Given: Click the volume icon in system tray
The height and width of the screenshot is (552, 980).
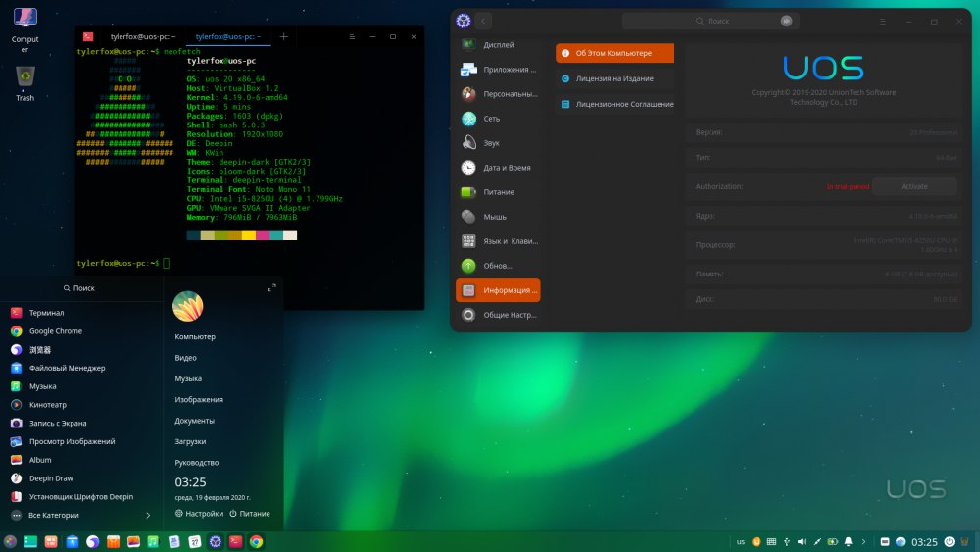Looking at the screenshot, I should click(x=802, y=542).
